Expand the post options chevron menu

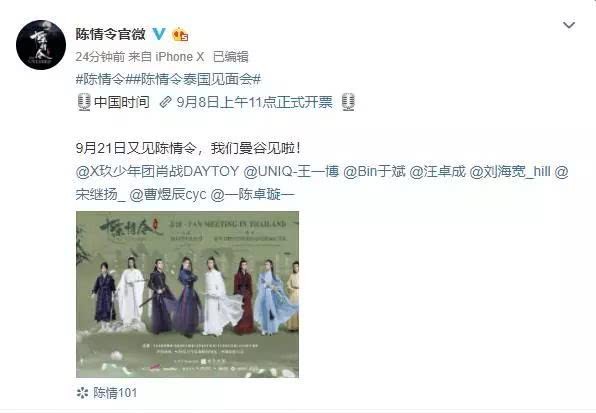pos(569,25)
